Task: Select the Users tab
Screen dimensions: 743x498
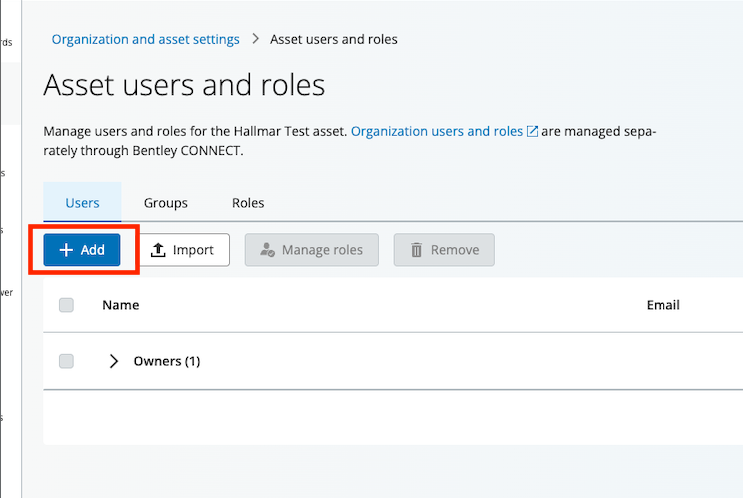Action: (x=82, y=203)
